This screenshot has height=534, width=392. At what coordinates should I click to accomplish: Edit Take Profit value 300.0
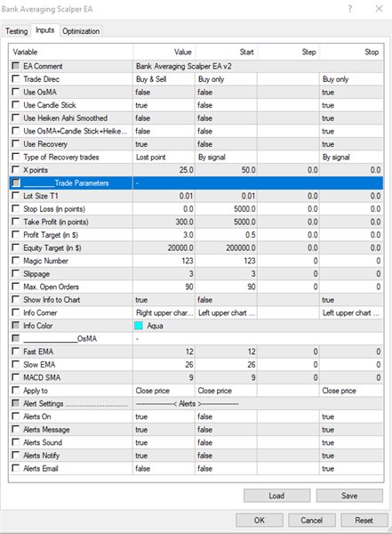coord(164,222)
